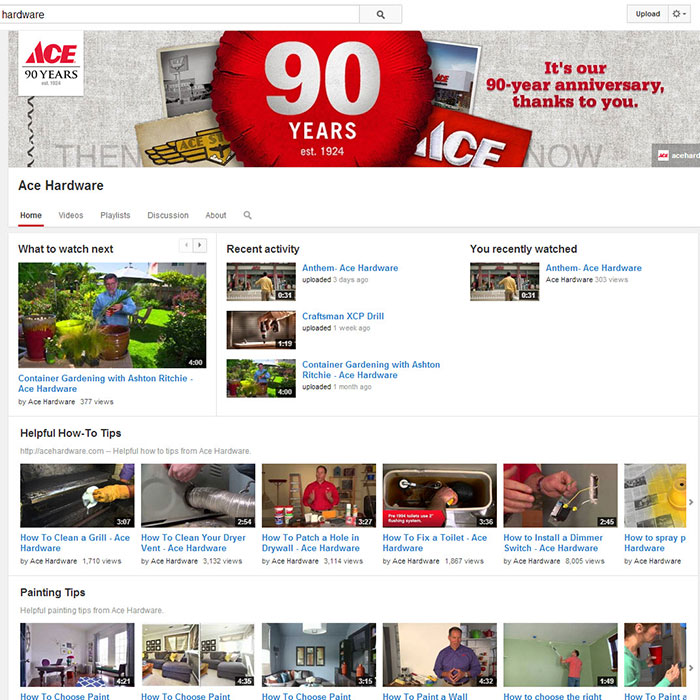700x700 pixels.
Task: Open the About tab
Action: [216, 215]
